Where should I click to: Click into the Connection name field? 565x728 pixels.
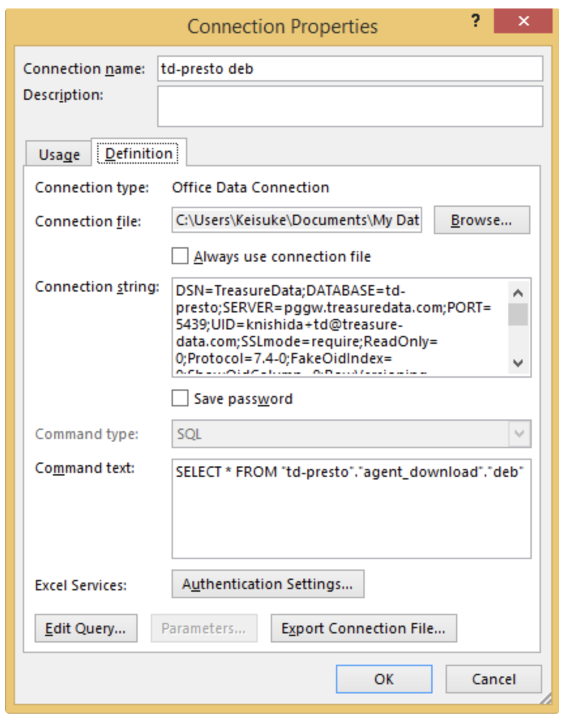tap(350, 68)
